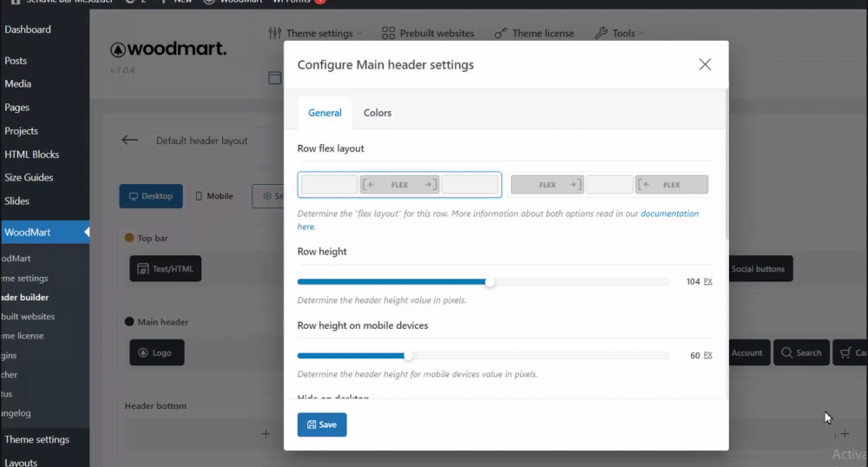Click the mobile row height slider handle
Image resolution: width=868 pixels, height=467 pixels.
coord(408,356)
